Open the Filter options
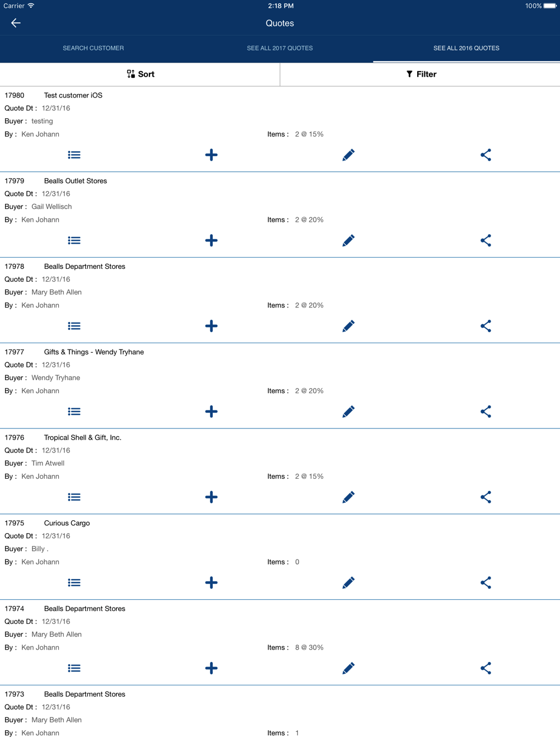This screenshot has height=747, width=560. [421, 74]
